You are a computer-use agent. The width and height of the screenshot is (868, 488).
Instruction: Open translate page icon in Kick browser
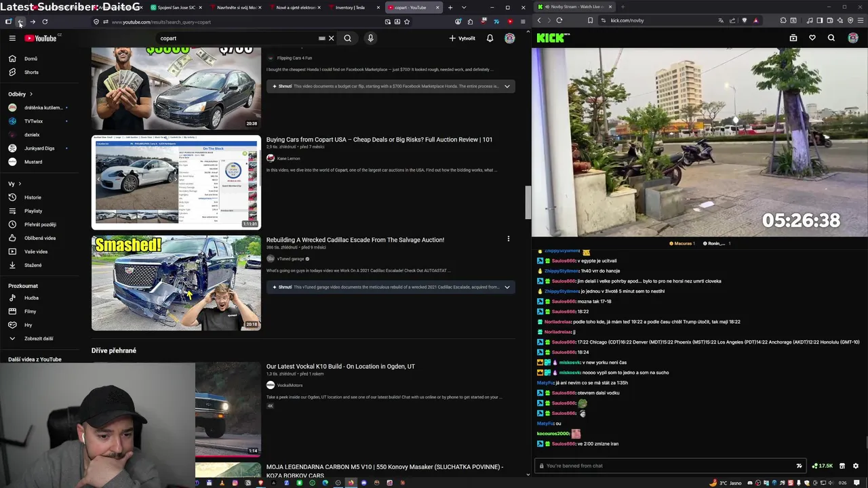[x=722, y=20]
